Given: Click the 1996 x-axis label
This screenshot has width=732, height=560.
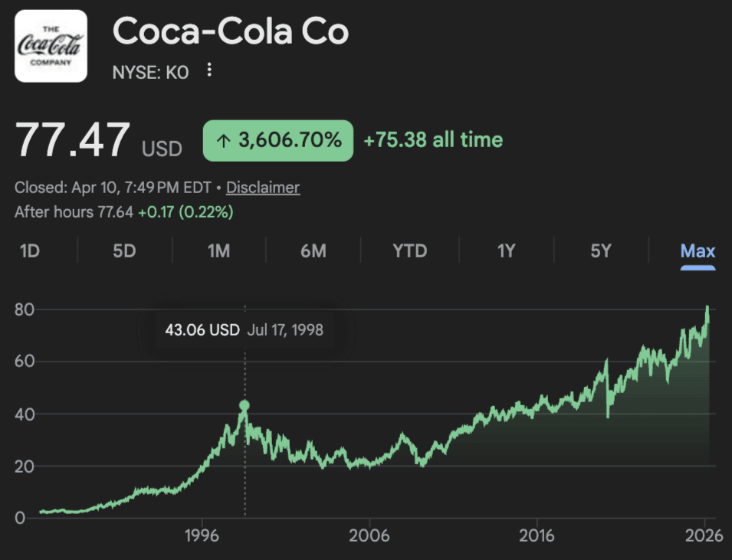Looking at the screenshot, I should tap(202, 535).
